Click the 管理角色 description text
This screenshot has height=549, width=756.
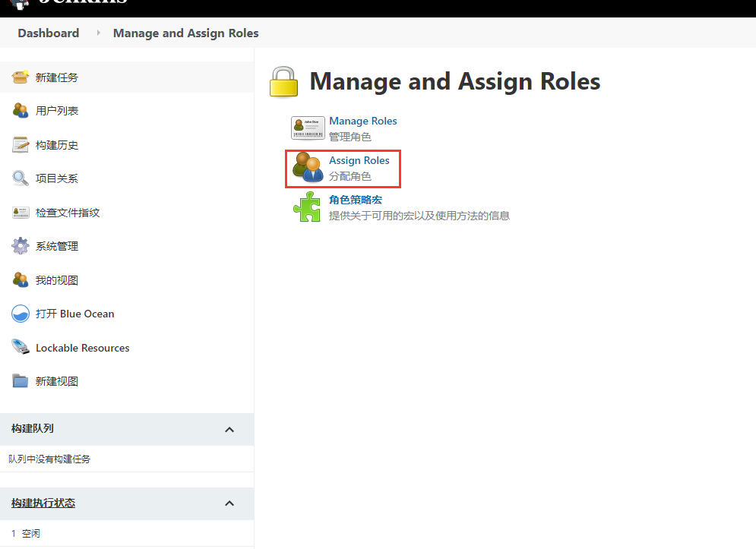pyautogui.click(x=350, y=137)
